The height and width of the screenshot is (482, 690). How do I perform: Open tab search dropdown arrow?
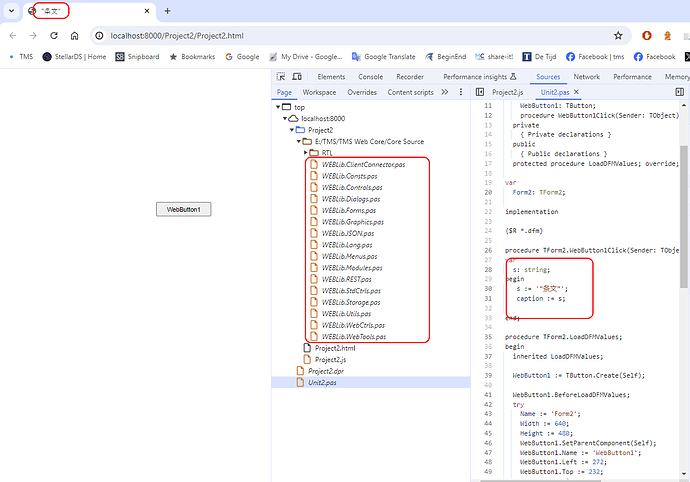[11, 11]
